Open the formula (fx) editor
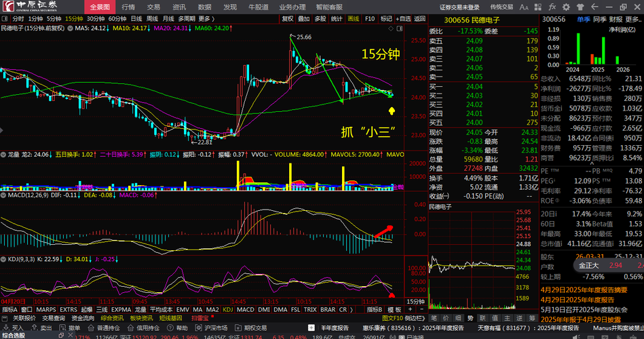The image size is (644, 339). tap(552, 7)
